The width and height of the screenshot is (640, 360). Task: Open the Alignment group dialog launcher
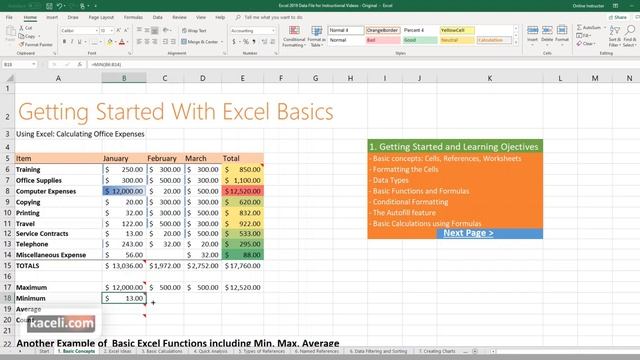tap(224, 53)
